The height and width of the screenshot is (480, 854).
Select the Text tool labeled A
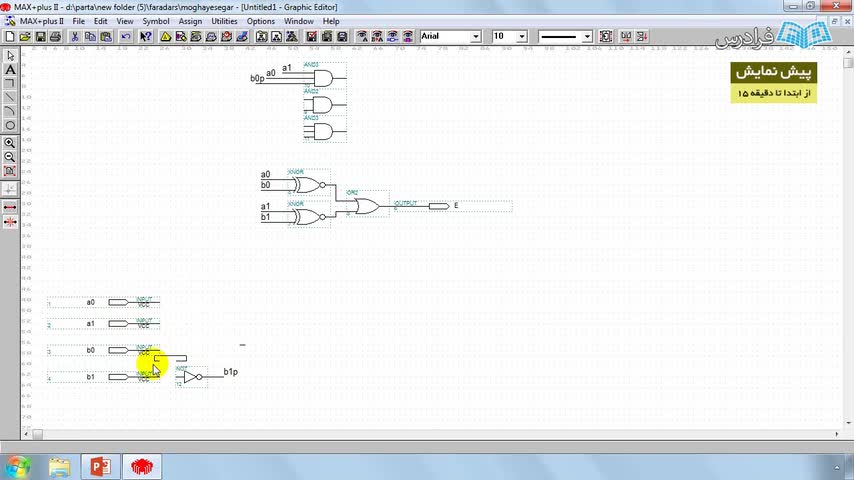pyautogui.click(x=10, y=70)
